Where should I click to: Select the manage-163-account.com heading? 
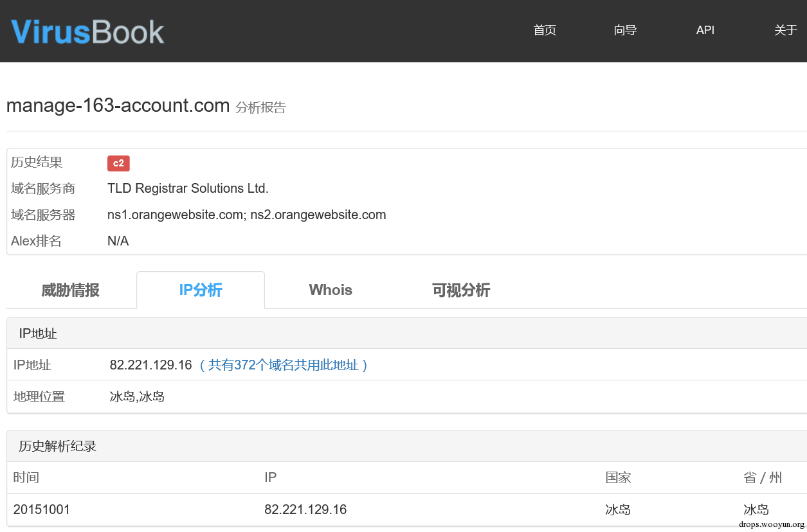point(118,105)
